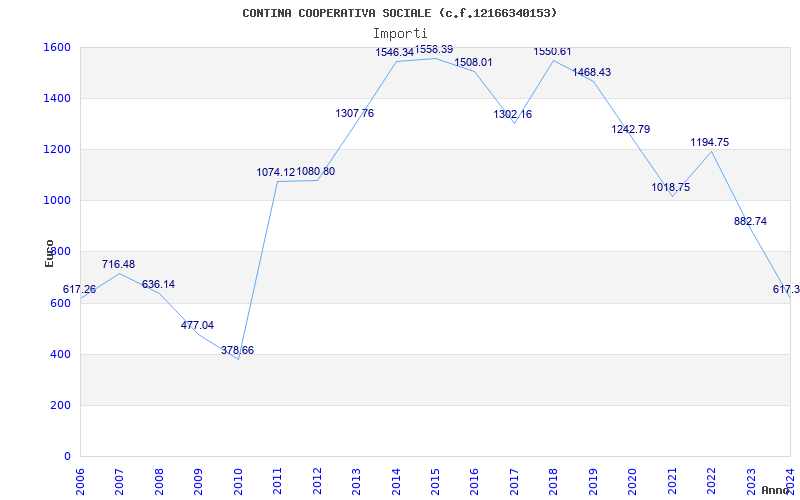Click the 2007 x-axis year label
The width and height of the screenshot is (800, 500).
pyautogui.click(x=119, y=482)
